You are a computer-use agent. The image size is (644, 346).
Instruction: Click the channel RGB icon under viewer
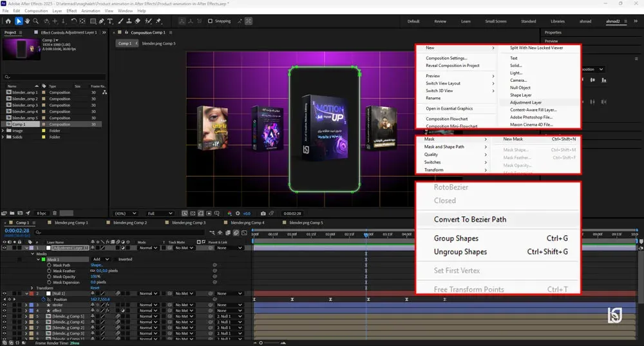pyautogui.click(x=230, y=213)
